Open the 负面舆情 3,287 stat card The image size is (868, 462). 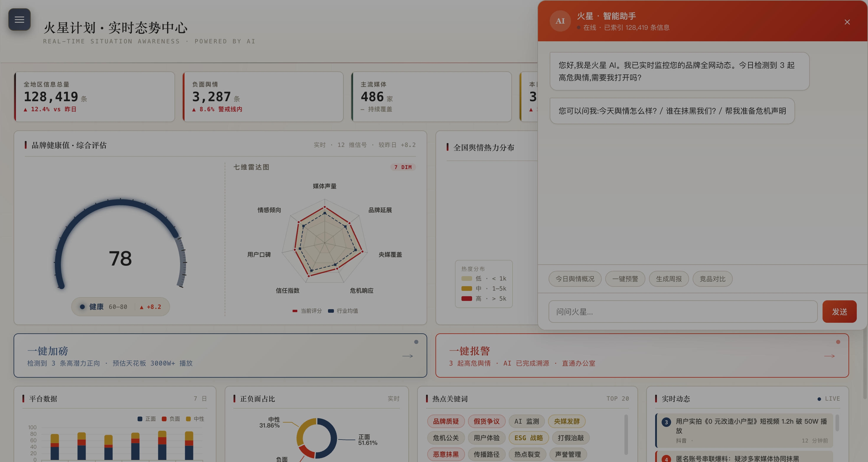pos(263,97)
